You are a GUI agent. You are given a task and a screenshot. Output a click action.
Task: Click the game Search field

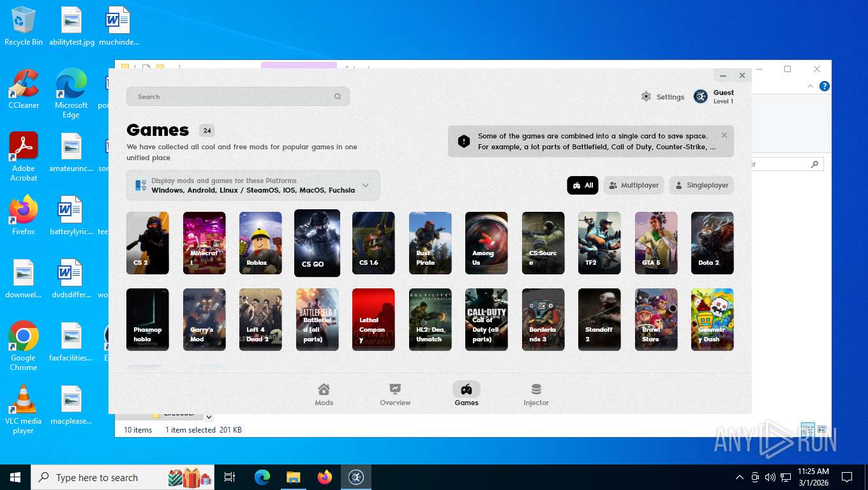pyautogui.click(x=237, y=96)
